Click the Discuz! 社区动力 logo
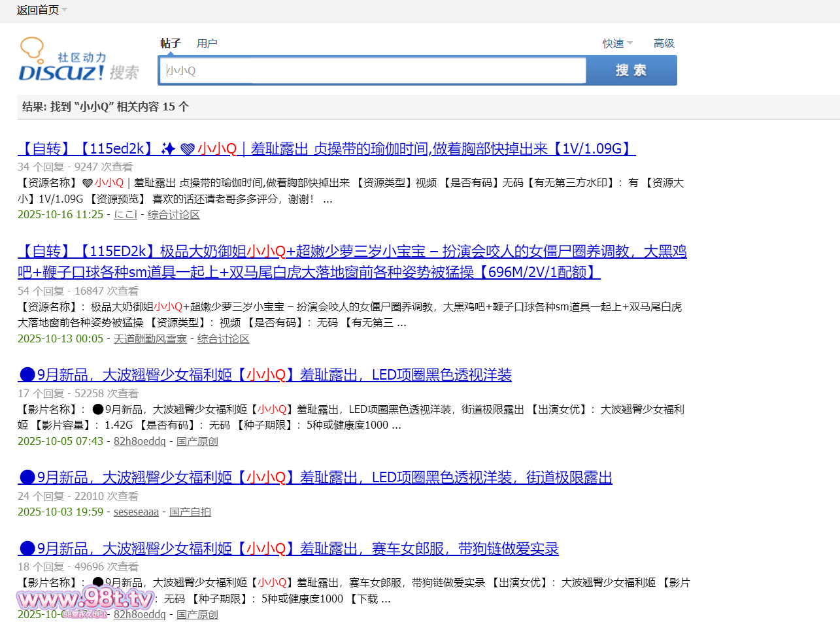Viewport: 840px width, 624px height. click(78, 61)
